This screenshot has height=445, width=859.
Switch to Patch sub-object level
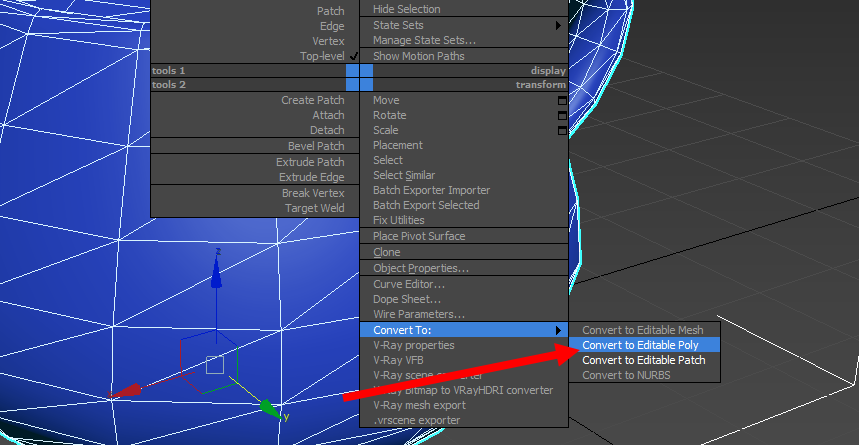click(330, 11)
